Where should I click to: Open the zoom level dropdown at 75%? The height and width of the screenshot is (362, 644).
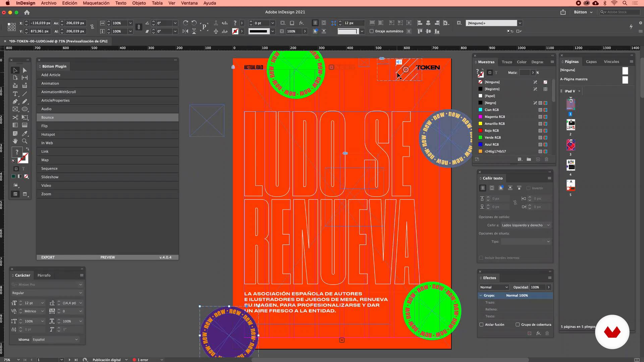18,360
